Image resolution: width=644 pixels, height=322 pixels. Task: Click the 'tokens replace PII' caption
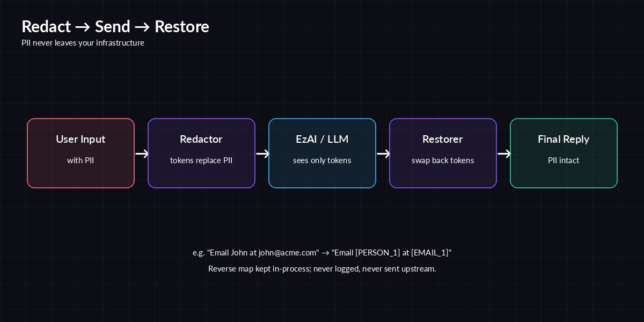click(x=201, y=160)
